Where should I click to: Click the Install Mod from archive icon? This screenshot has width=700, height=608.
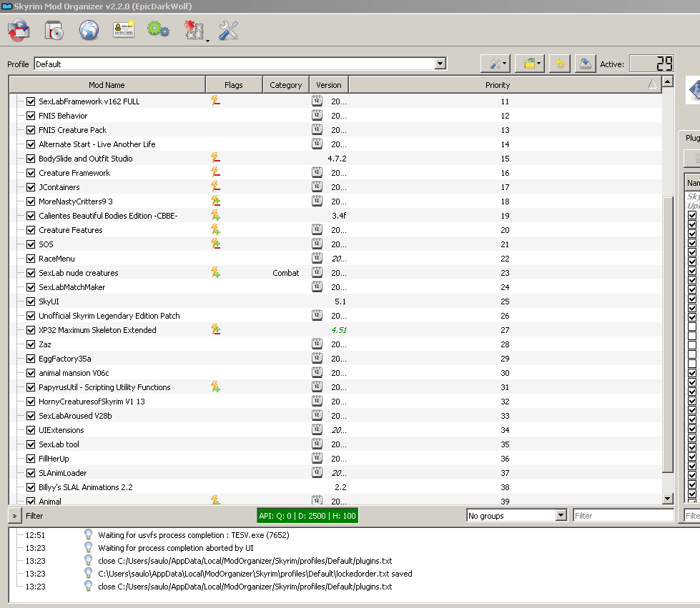tap(54, 31)
